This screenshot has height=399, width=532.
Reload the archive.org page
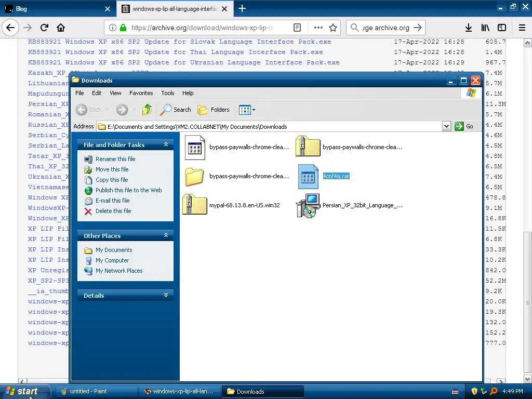pos(45,28)
